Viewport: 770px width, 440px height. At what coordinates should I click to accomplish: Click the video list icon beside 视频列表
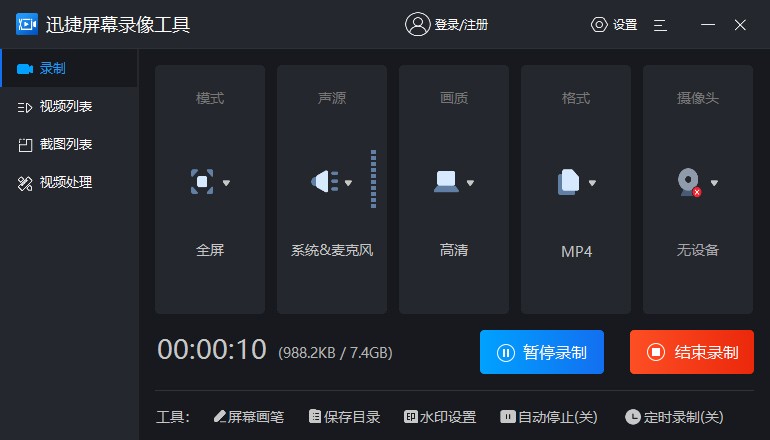coord(25,107)
